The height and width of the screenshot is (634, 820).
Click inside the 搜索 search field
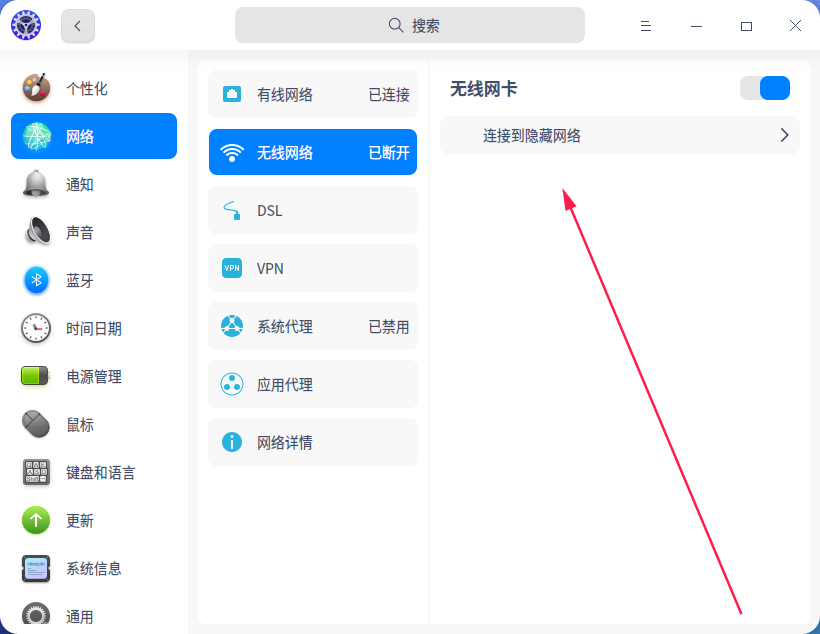click(x=410, y=24)
